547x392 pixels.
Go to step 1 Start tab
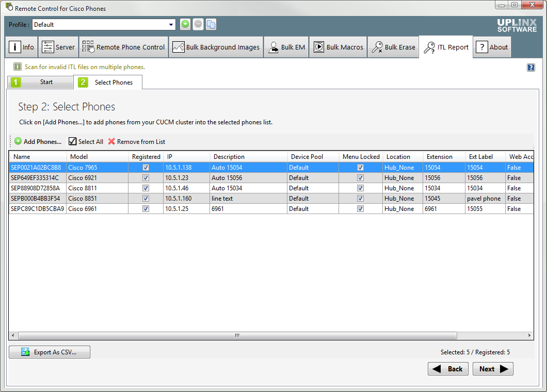(40, 83)
